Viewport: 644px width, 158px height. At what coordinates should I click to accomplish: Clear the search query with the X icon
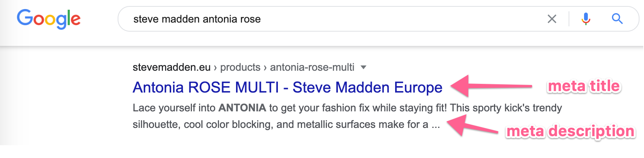coord(552,19)
